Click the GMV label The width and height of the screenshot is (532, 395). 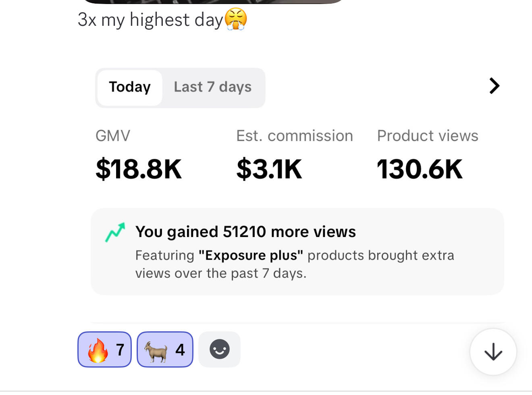[113, 136]
